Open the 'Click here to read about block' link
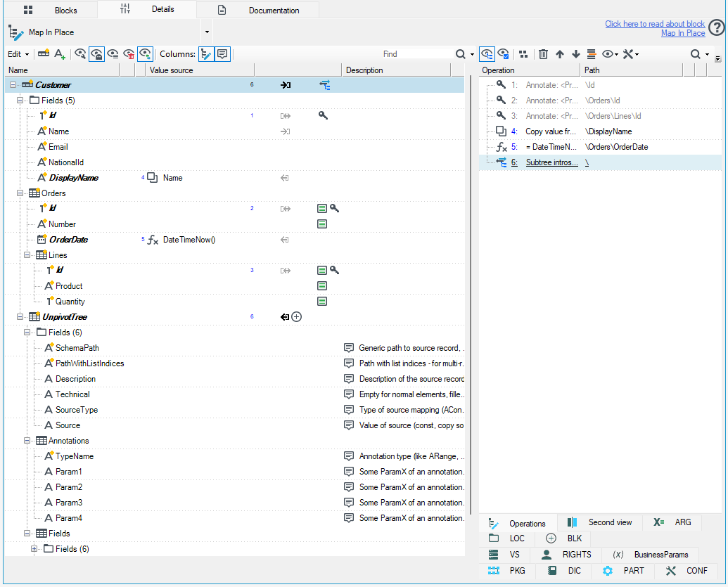 [655, 24]
